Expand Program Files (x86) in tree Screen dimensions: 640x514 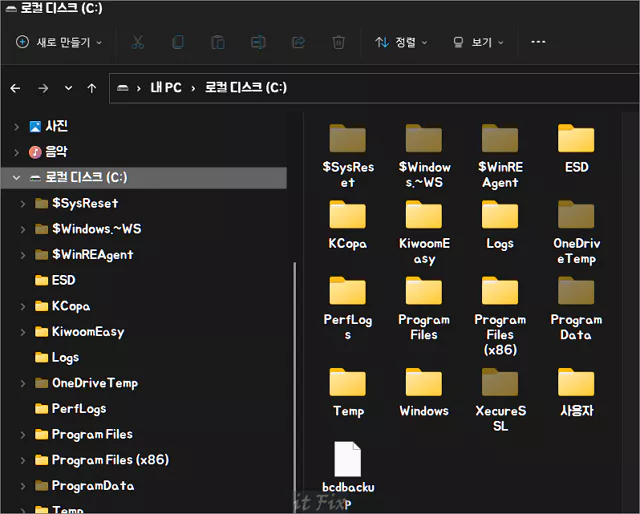click(23, 461)
